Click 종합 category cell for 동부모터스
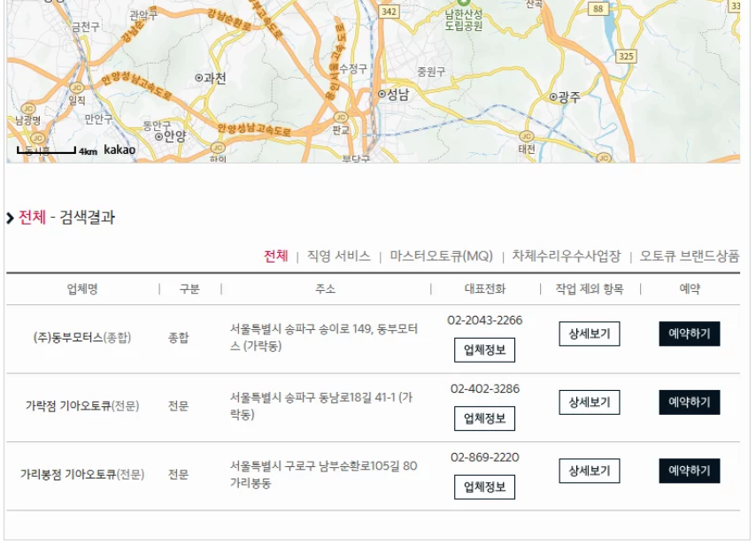This screenshot has height=544, width=756. point(178,337)
